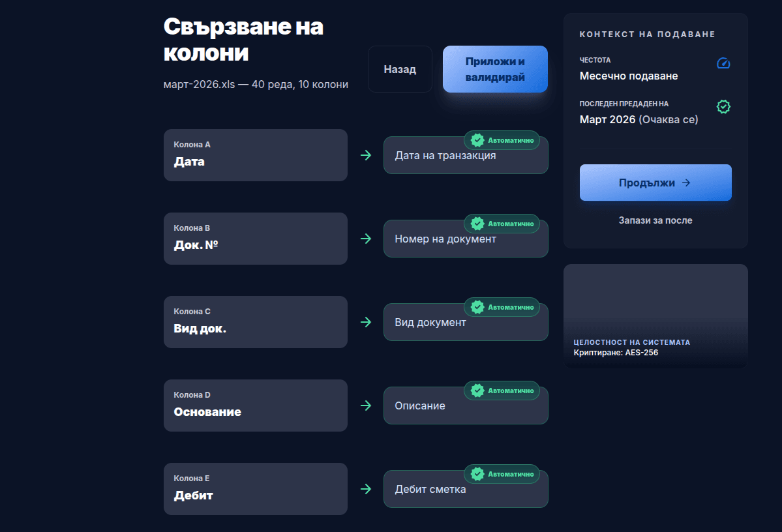Click the Назад button
782x532 pixels.
click(x=400, y=69)
